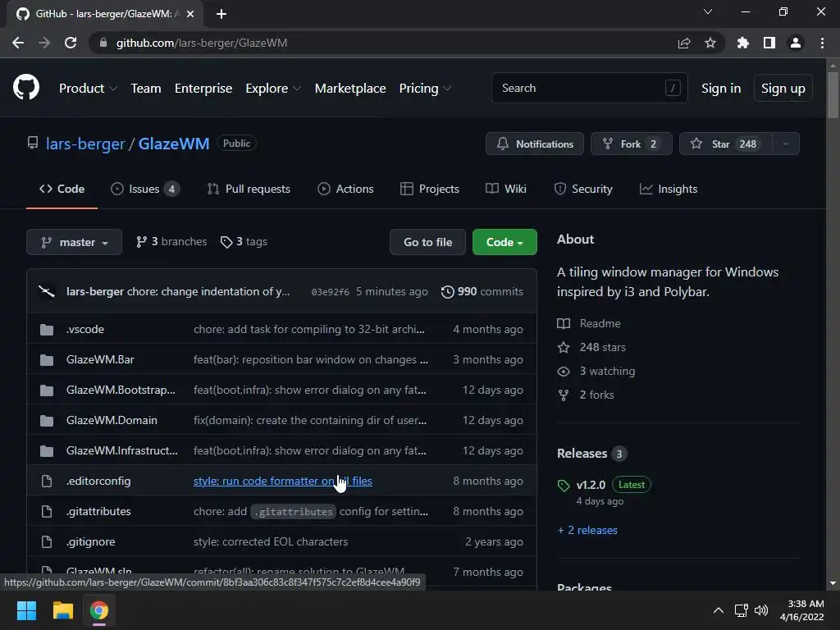Click the 248 stars link in About

point(591,347)
